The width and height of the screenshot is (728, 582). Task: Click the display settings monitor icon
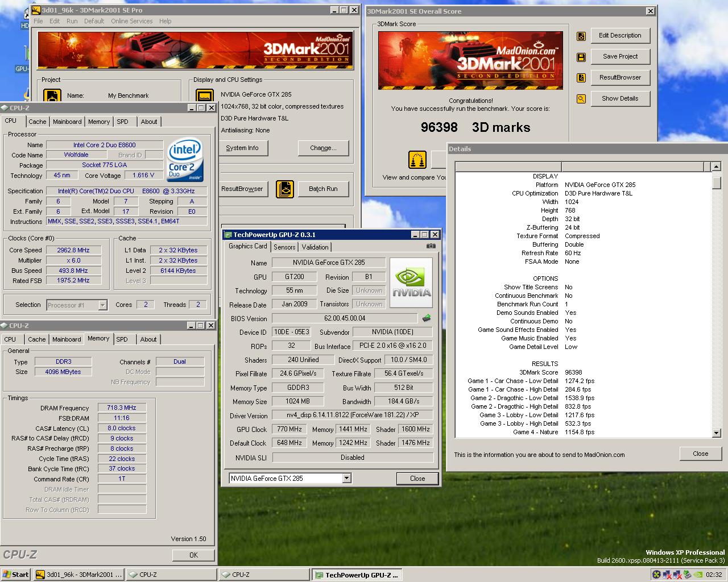click(x=204, y=95)
